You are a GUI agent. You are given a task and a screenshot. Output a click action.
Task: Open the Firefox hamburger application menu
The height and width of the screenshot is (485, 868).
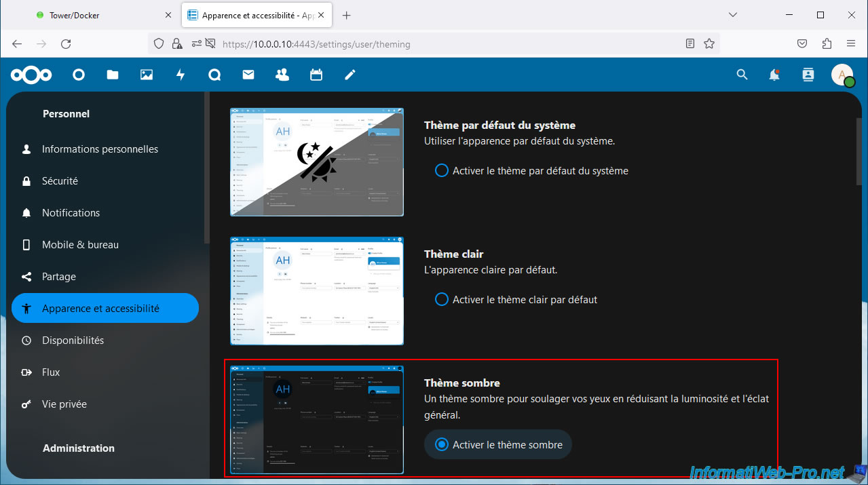(851, 44)
